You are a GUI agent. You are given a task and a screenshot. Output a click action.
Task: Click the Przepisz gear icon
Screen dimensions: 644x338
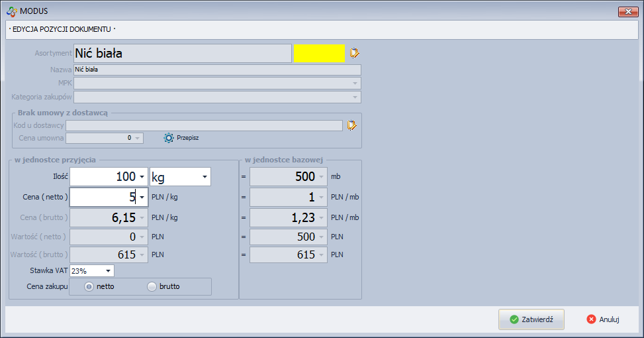[169, 138]
